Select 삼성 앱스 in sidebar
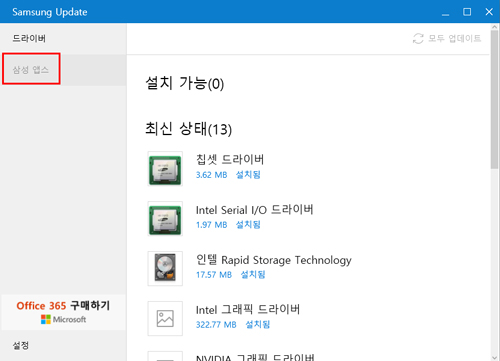The width and height of the screenshot is (500, 361). tap(31, 70)
